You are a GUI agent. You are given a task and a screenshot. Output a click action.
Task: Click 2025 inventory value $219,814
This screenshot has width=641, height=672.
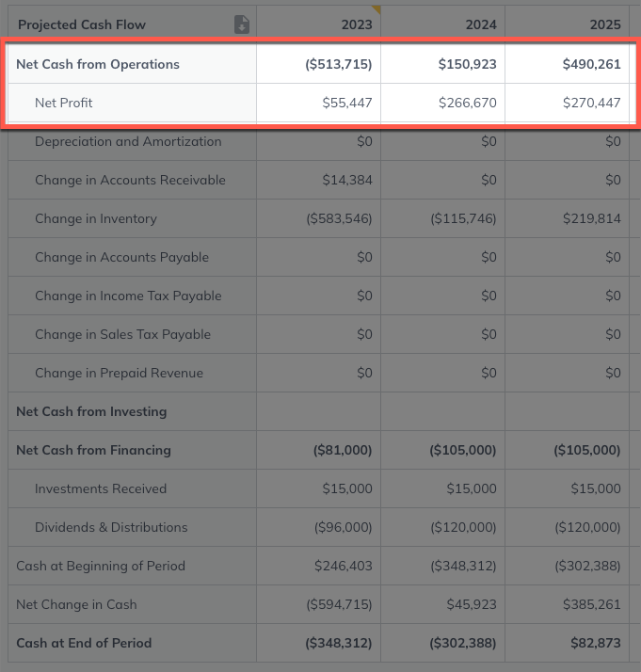coord(592,218)
